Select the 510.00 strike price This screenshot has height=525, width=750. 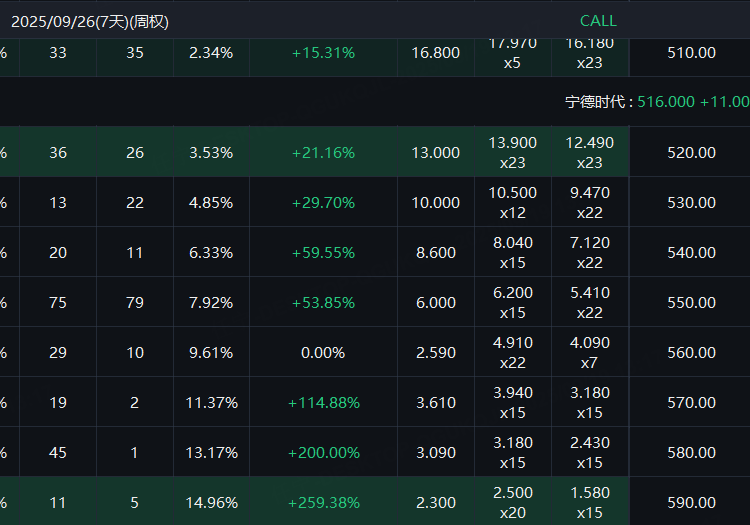[x=691, y=53]
